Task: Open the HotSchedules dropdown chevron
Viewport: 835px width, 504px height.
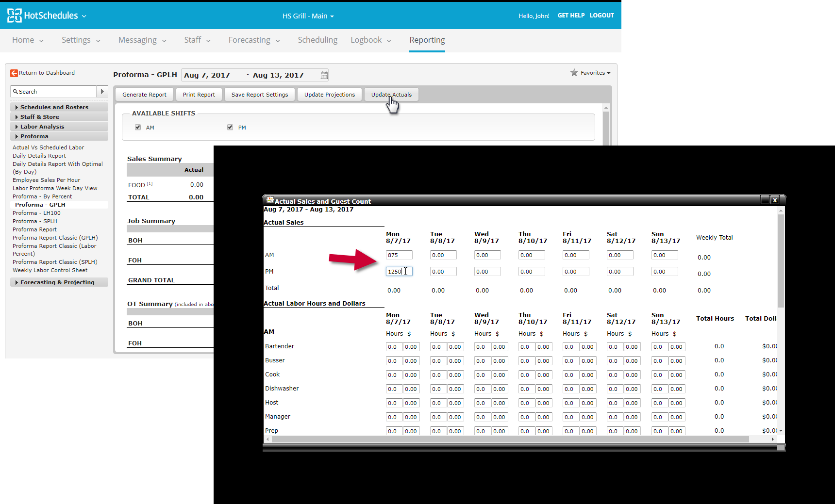Action: pos(84,16)
